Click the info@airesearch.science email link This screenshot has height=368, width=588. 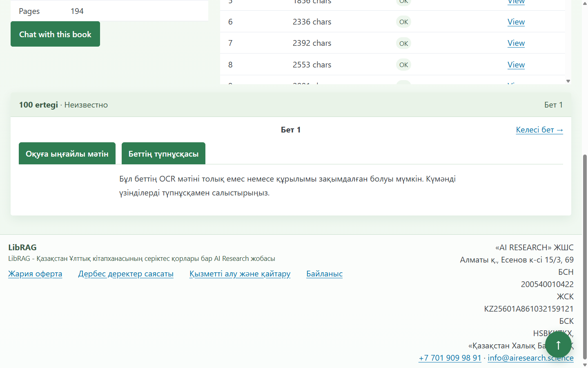(x=530, y=358)
